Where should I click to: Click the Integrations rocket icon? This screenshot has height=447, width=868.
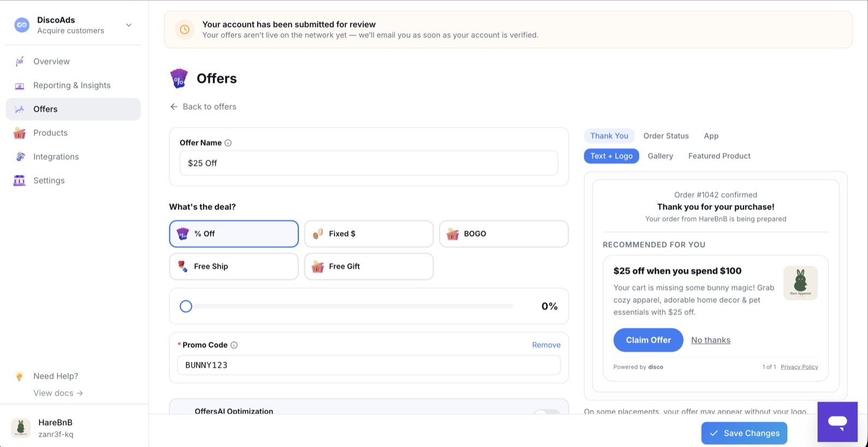click(x=20, y=156)
